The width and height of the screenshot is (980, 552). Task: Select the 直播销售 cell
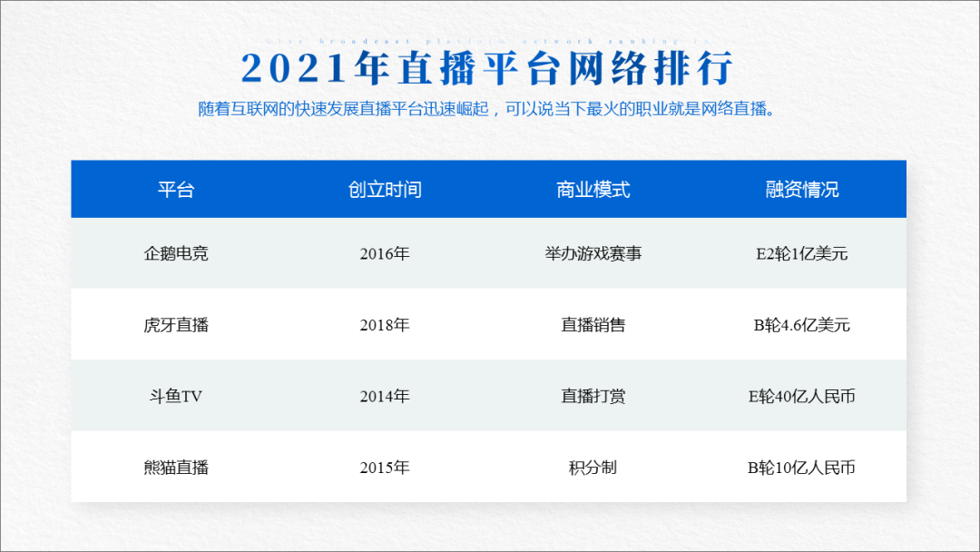pos(593,324)
